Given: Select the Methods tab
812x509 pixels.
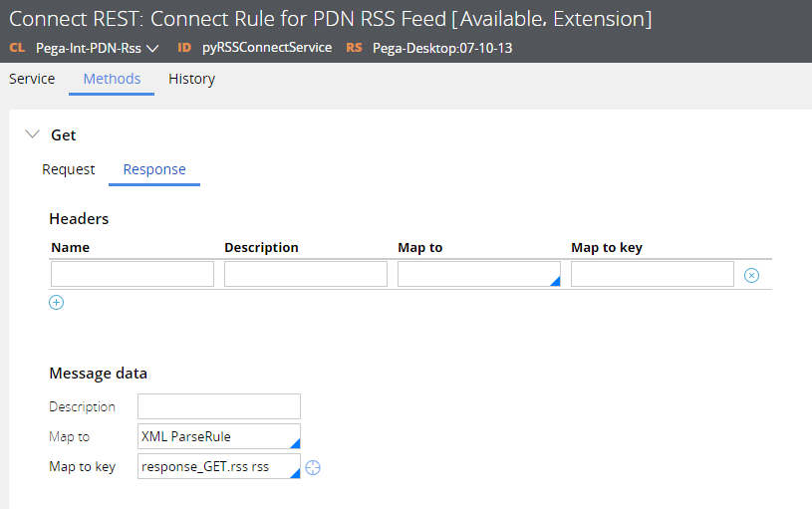Looking at the screenshot, I should (112, 79).
